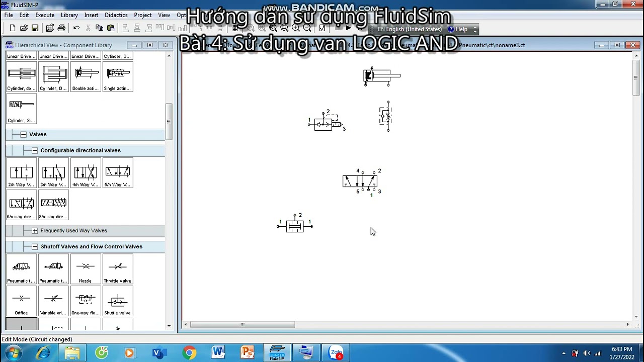This screenshot has width=644, height=362.
Task: Click the Print toolbar icon
Action: 61,28
